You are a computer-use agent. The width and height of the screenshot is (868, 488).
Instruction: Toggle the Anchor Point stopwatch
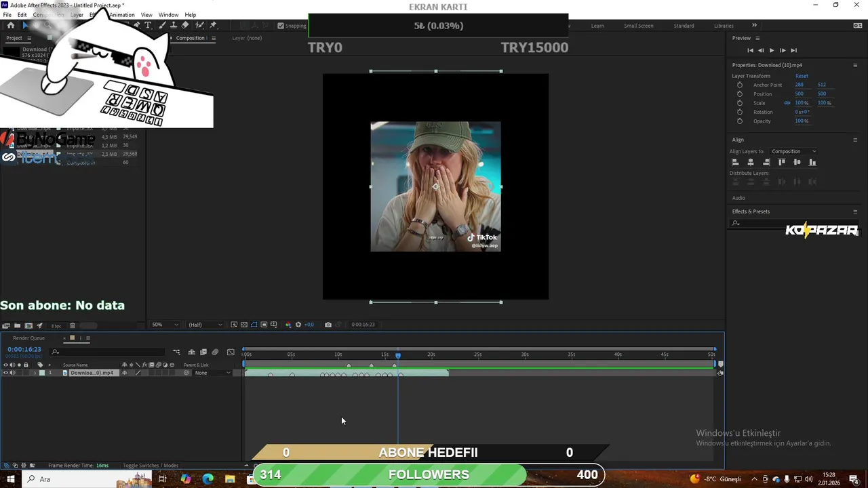[739, 85]
